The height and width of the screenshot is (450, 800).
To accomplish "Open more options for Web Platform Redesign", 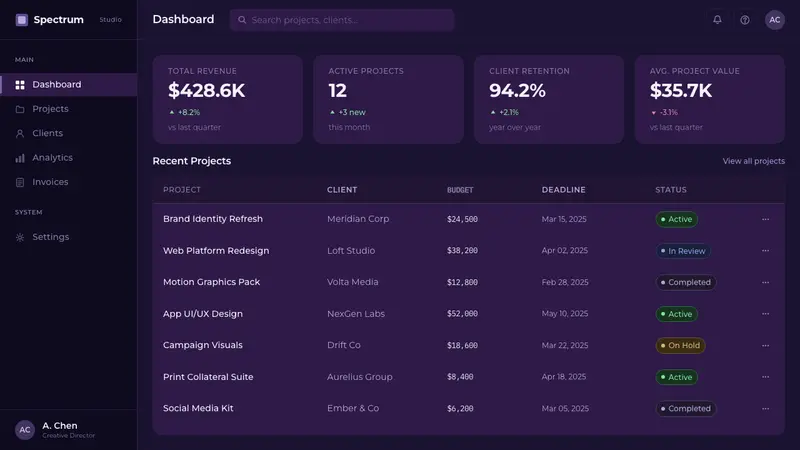I will pyautogui.click(x=765, y=251).
